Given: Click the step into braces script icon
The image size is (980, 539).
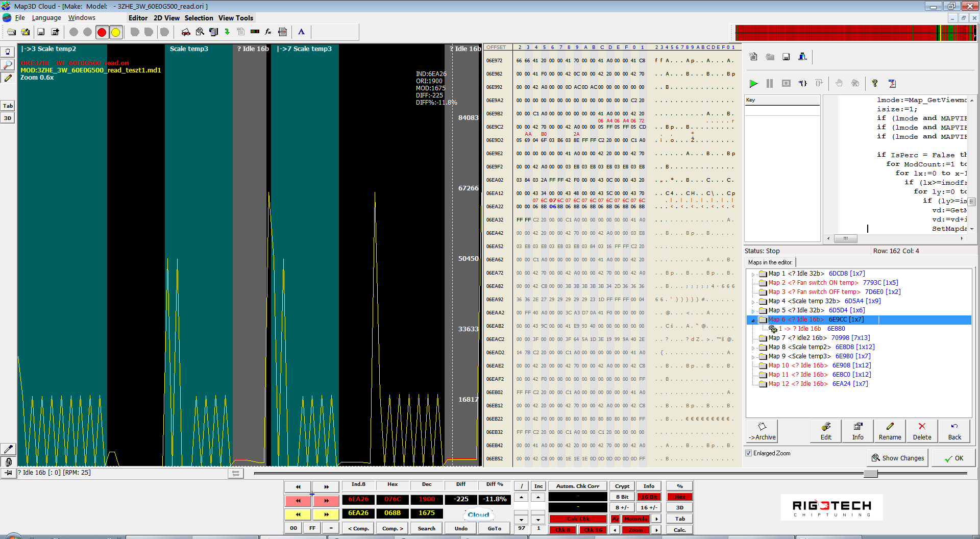Looking at the screenshot, I should tap(802, 83).
